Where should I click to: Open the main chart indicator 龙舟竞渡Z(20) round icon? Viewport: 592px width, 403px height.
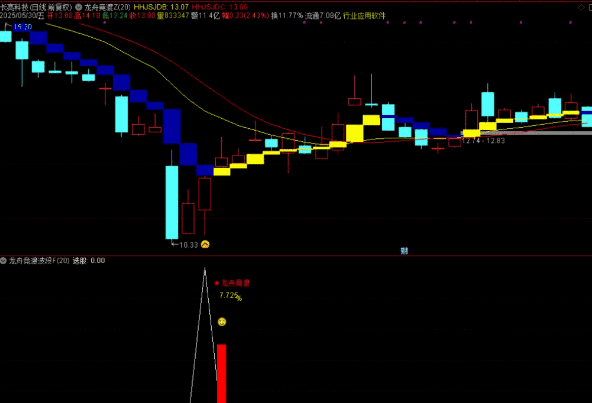(79, 7)
